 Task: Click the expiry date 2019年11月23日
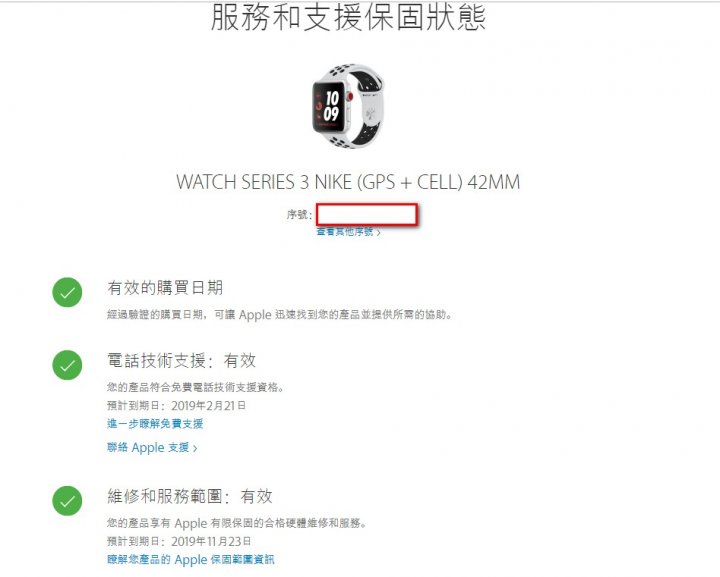211,541
